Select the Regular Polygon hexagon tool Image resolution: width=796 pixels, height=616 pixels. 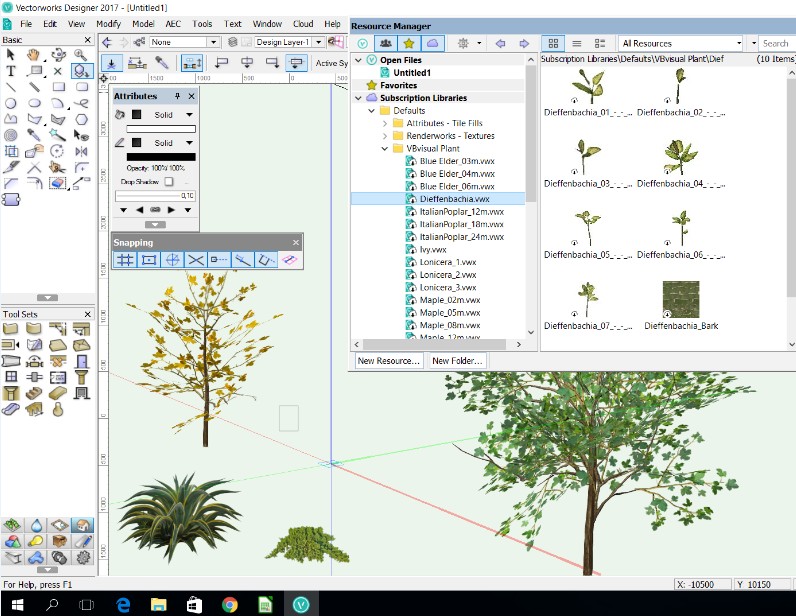coord(81,119)
